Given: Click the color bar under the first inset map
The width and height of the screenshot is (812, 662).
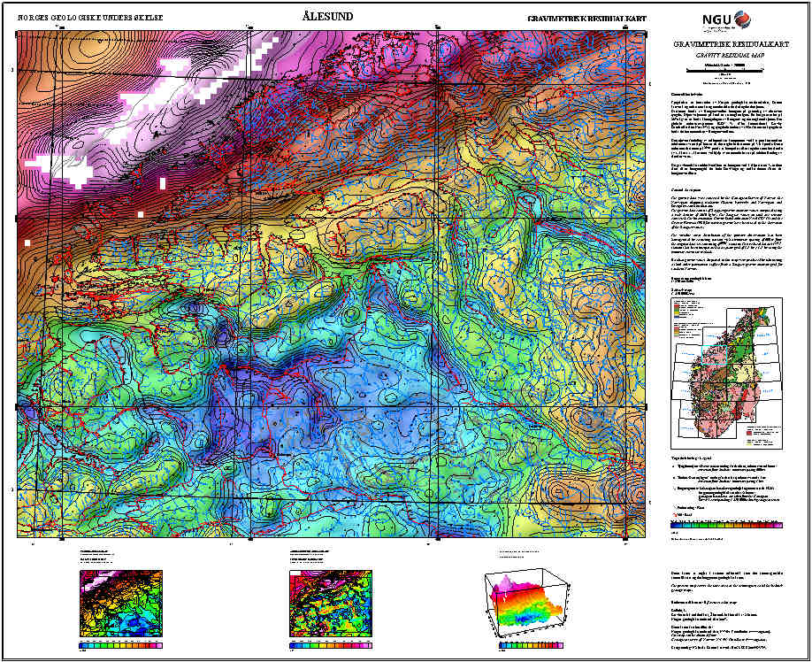Looking at the screenshot, I should [x=121, y=645].
